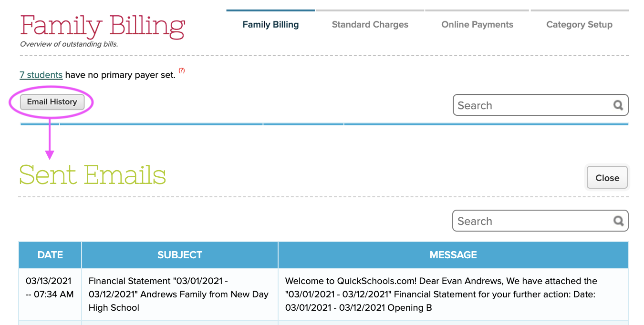The width and height of the screenshot is (644, 325).
Task: Sort by the DATE column header
Action: tap(50, 255)
